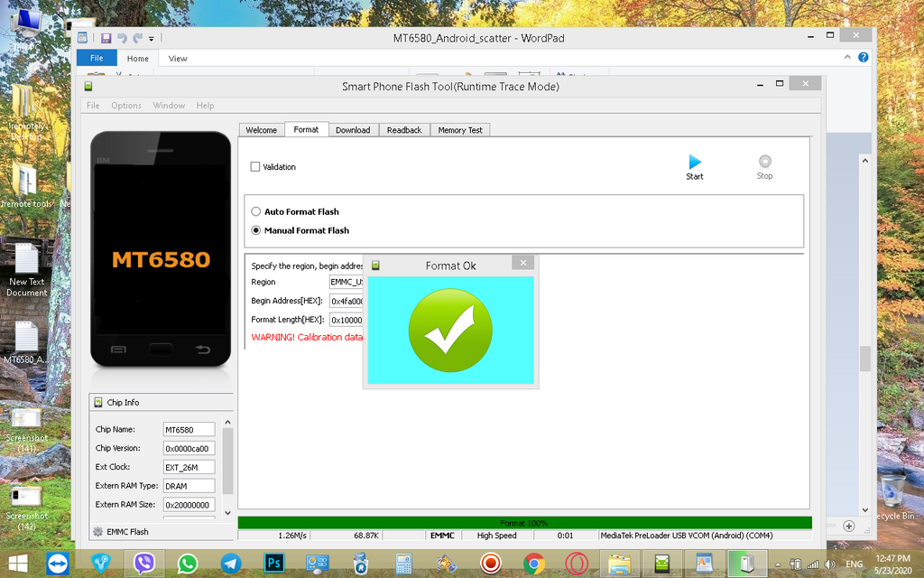Click the Begin Address[HEX] input field
Viewport: 924px width, 578px height.
(346, 301)
